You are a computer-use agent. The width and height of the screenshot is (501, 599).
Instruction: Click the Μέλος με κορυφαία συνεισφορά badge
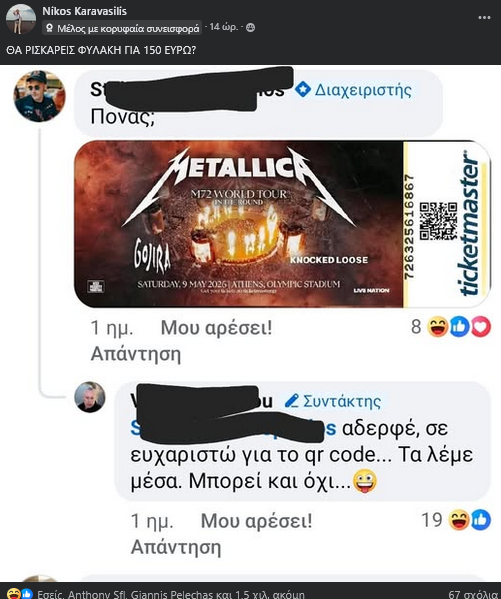point(122,28)
